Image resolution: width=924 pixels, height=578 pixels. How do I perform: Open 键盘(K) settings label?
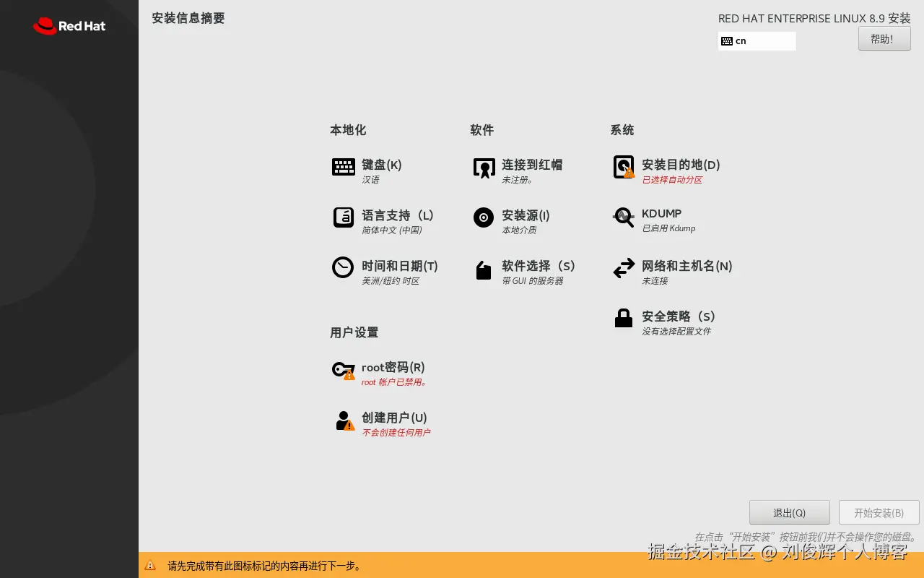click(382, 165)
